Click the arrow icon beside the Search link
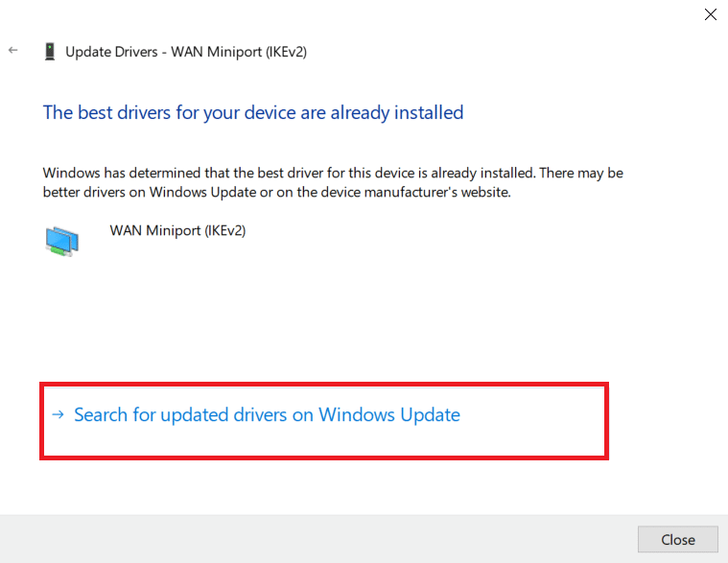The width and height of the screenshot is (728, 563). click(x=58, y=415)
